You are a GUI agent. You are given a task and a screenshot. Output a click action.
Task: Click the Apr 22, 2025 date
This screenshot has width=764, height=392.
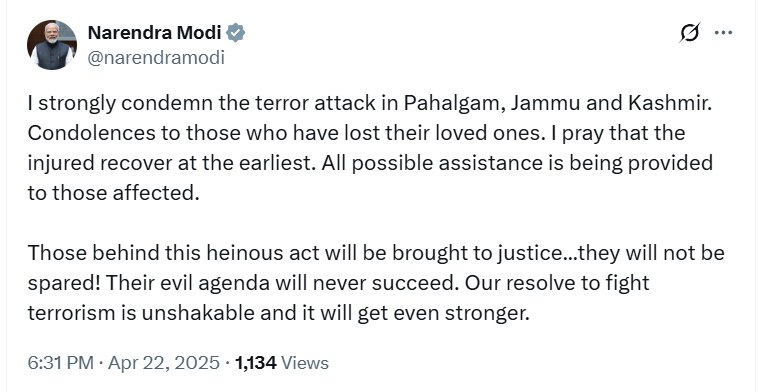164,363
